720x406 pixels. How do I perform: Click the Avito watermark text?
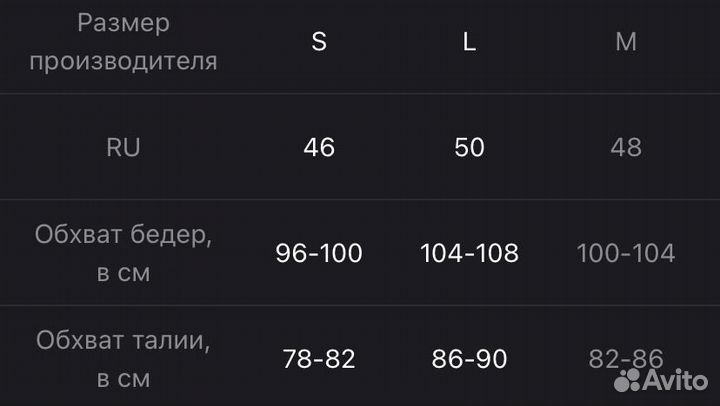coord(677,379)
